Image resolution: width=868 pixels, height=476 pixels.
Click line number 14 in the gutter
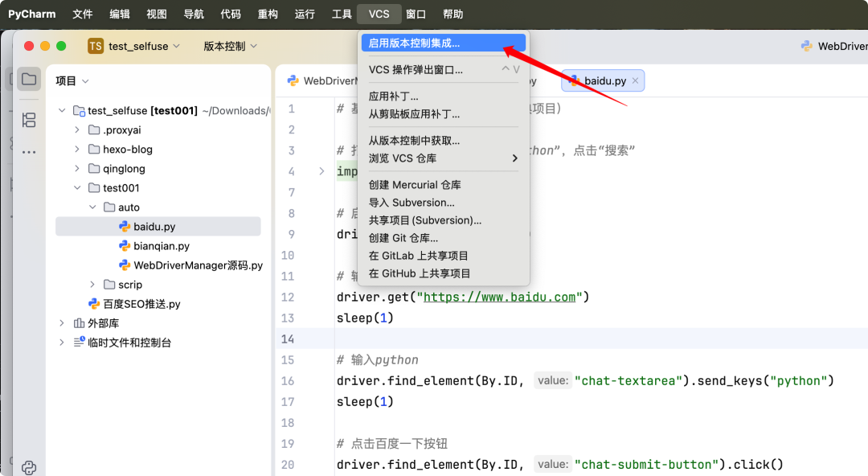288,339
